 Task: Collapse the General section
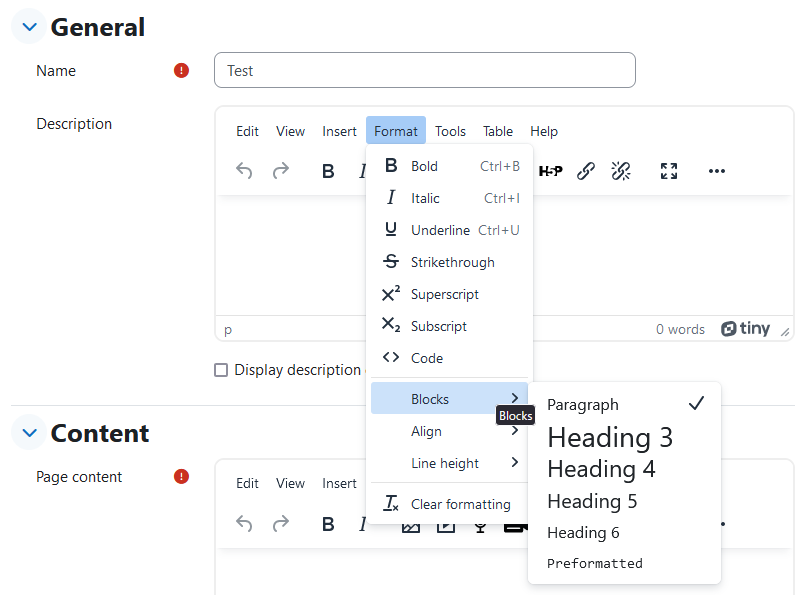30,27
